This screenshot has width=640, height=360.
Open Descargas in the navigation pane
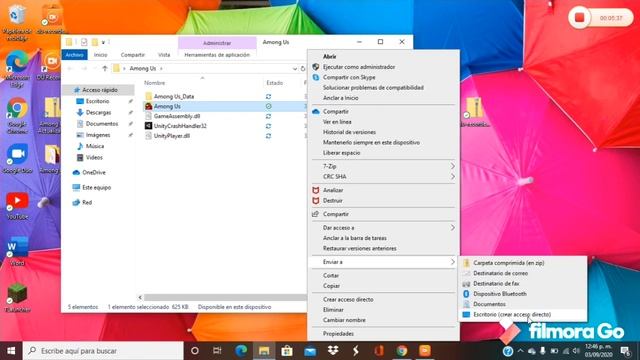point(98,112)
